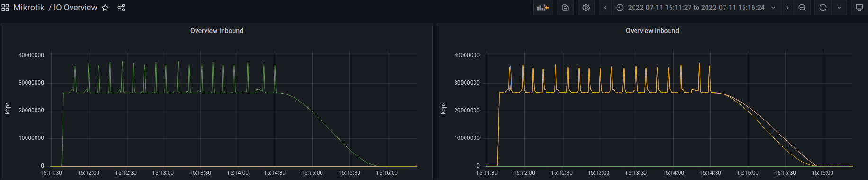Click the kbps axis title on right chart
The image size is (868, 180).
coord(443,108)
